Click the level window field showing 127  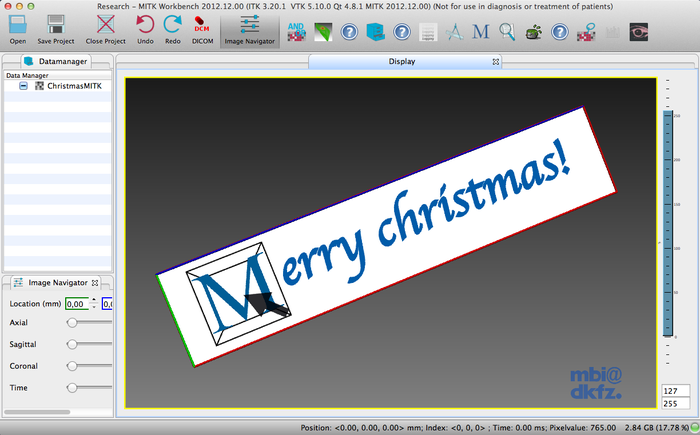pos(673,391)
